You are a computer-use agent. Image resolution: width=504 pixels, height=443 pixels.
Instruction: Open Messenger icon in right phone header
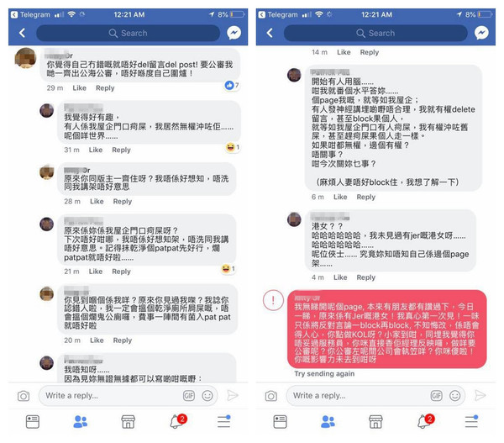coord(481,33)
